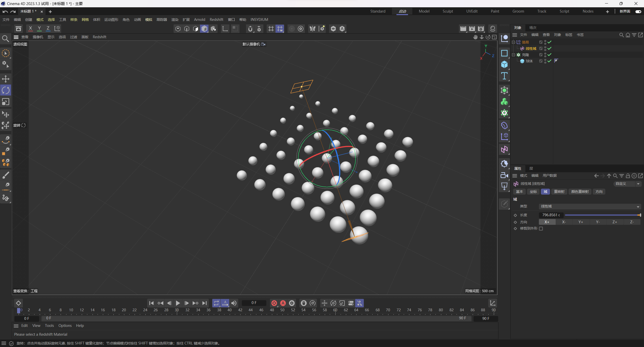The width and height of the screenshot is (644, 347).
Task: Open the 基本 attribute tab
Action: coord(519,192)
